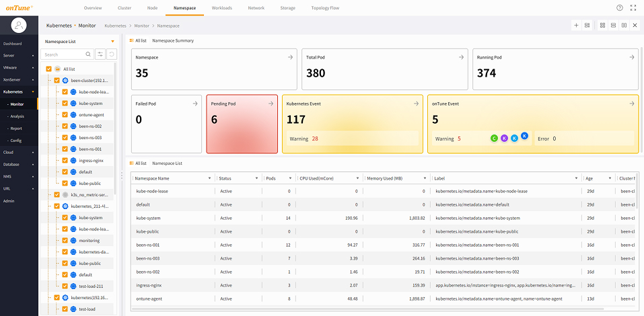Click Monitor breadcrumb link
The image size is (644, 316).
(x=142, y=26)
